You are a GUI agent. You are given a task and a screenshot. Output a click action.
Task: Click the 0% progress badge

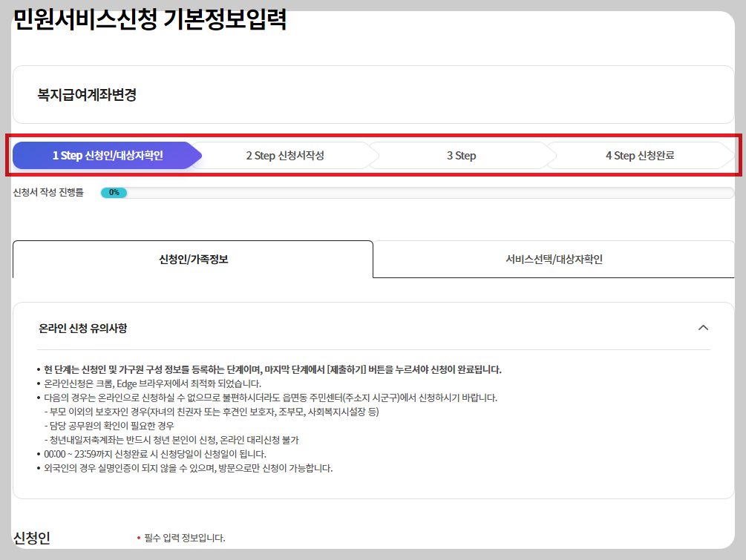click(x=113, y=191)
